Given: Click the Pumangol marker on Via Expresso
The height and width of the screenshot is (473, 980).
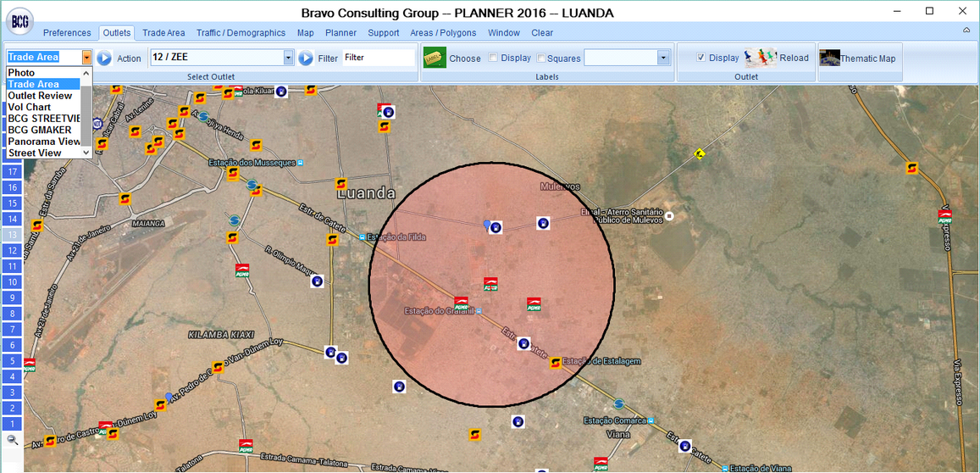Looking at the screenshot, I should click(945, 216).
